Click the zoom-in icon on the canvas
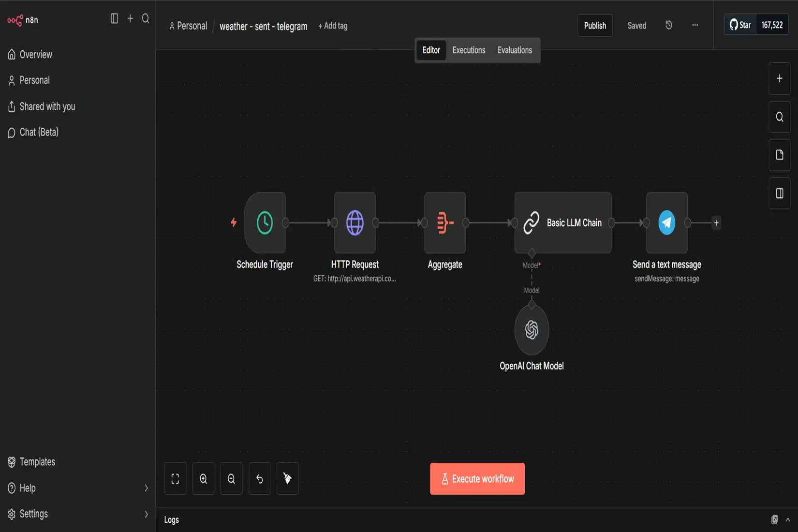Screen dimensions: 798x532 pyautogui.click(x=203, y=478)
